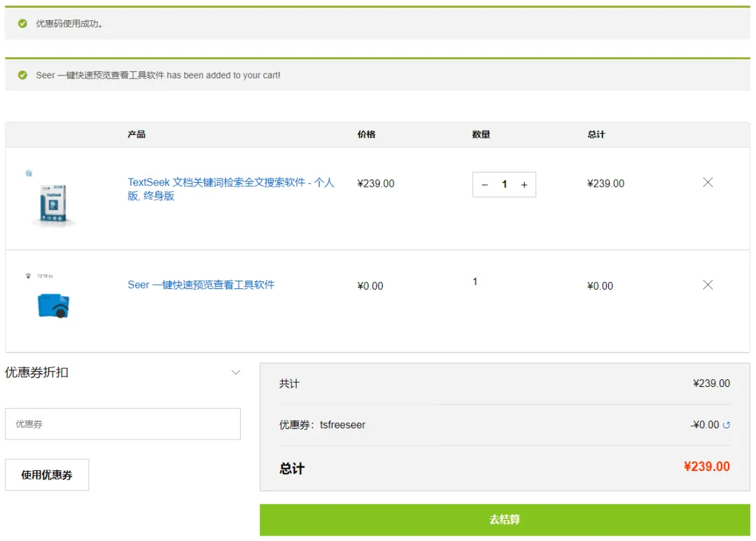Click green check icon beside 优惠码使用成功
The width and height of the screenshot is (756, 541).
22,23
